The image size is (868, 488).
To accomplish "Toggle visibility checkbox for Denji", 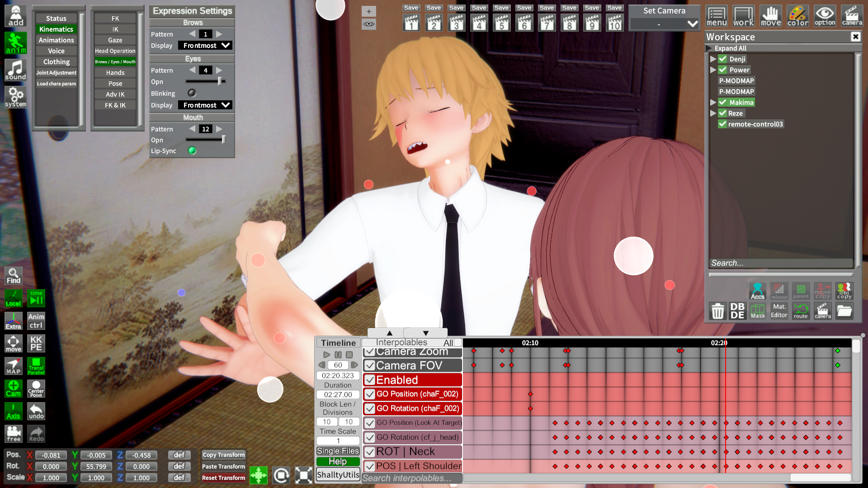I will click(x=722, y=59).
